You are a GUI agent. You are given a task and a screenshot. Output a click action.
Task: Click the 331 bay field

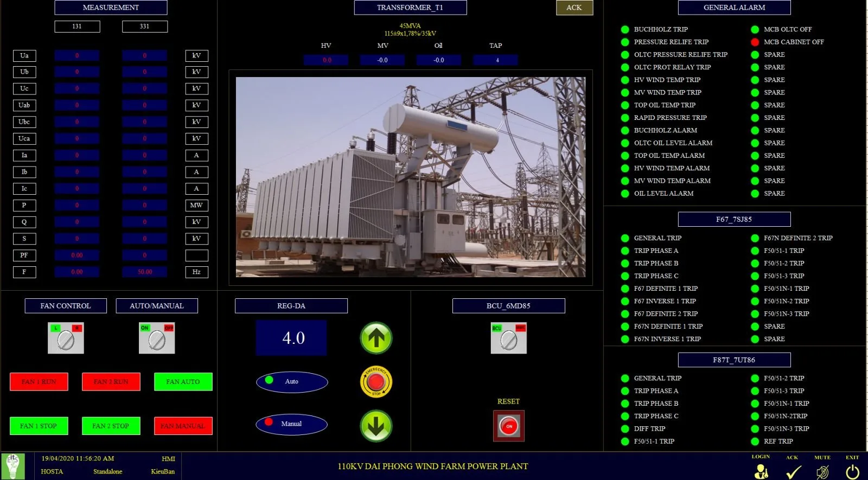point(145,26)
